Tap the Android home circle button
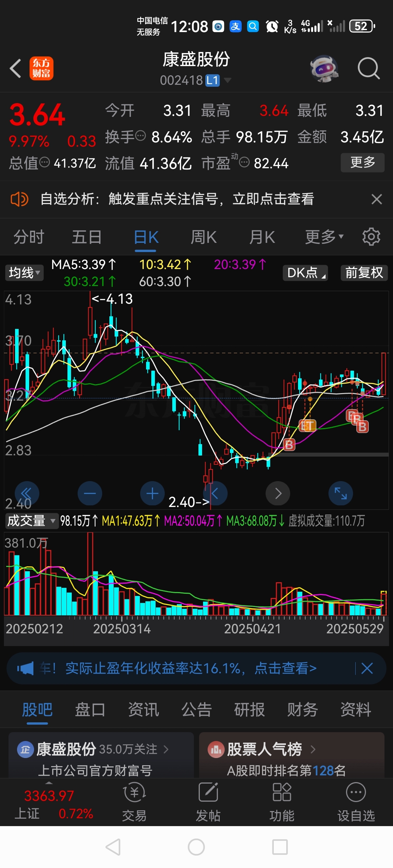This screenshot has width=393, height=868. click(x=196, y=847)
